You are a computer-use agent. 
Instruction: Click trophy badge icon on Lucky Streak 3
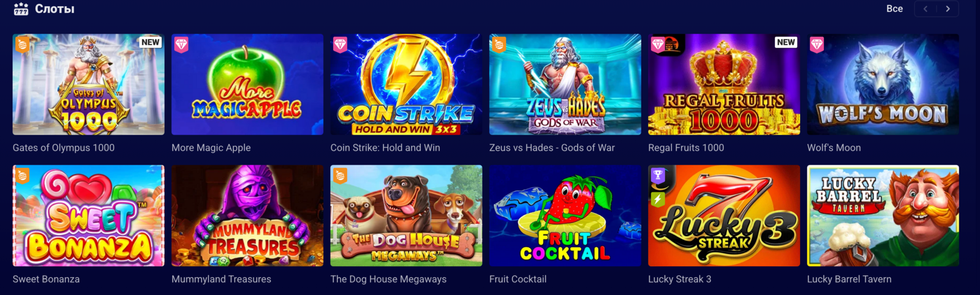tap(658, 176)
